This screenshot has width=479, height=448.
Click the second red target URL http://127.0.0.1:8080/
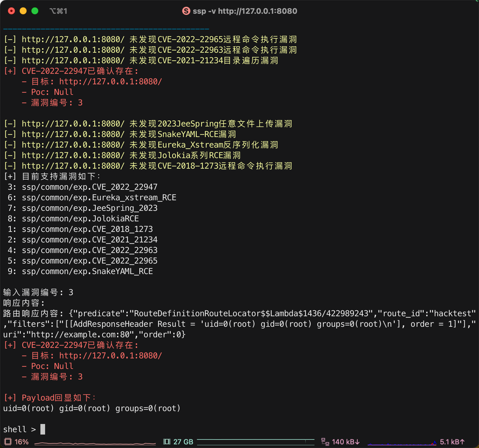tap(111, 355)
